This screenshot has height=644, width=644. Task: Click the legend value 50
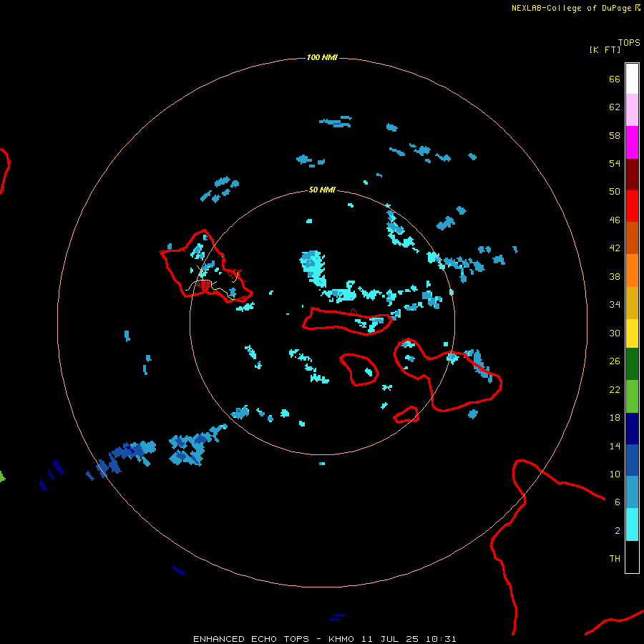click(x=615, y=191)
